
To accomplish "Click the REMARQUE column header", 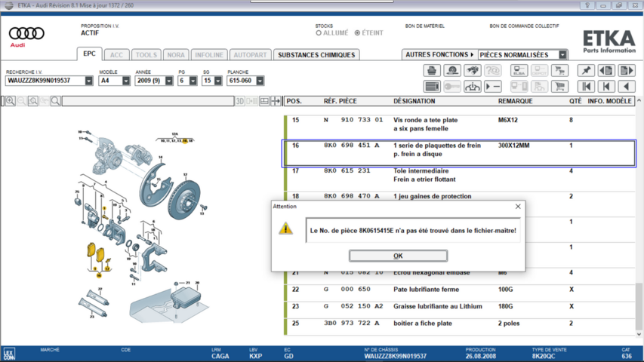I will (x=515, y=101).
